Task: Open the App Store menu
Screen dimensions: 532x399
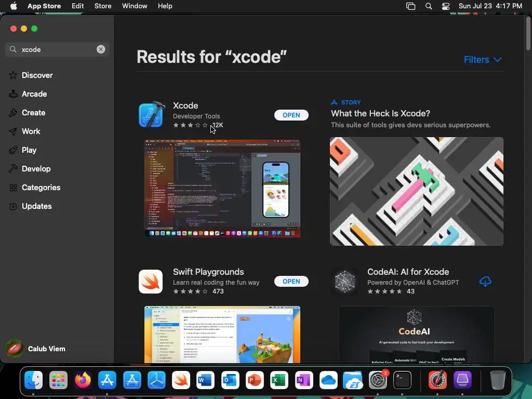Action: click(44, 6)
